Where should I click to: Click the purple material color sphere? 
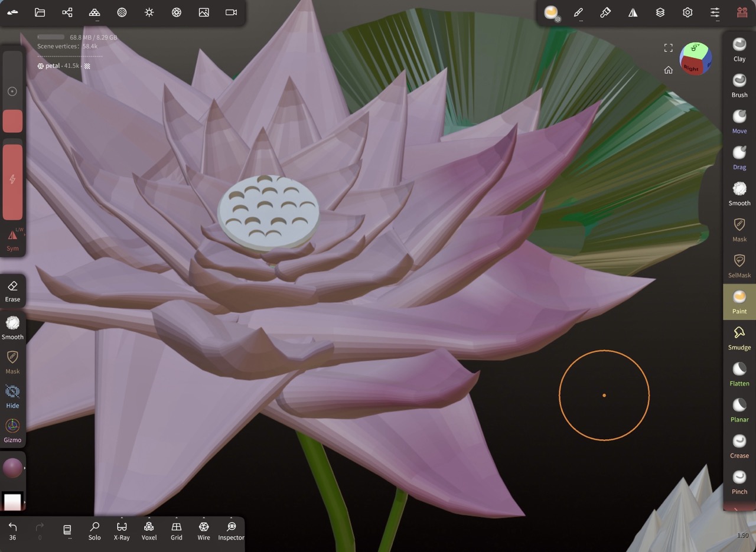point(12,468)
